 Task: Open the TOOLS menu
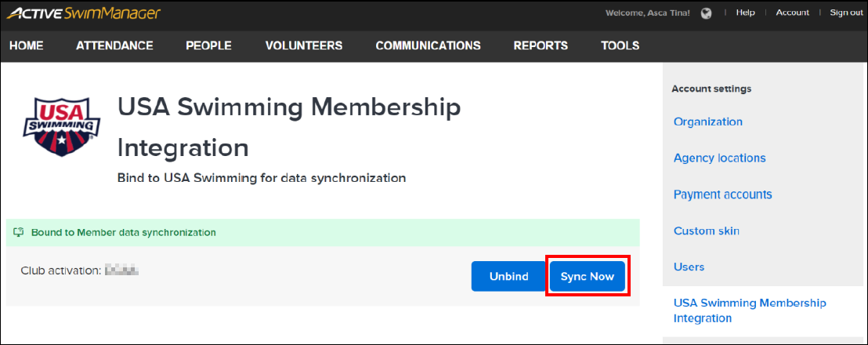pos(620,45)
